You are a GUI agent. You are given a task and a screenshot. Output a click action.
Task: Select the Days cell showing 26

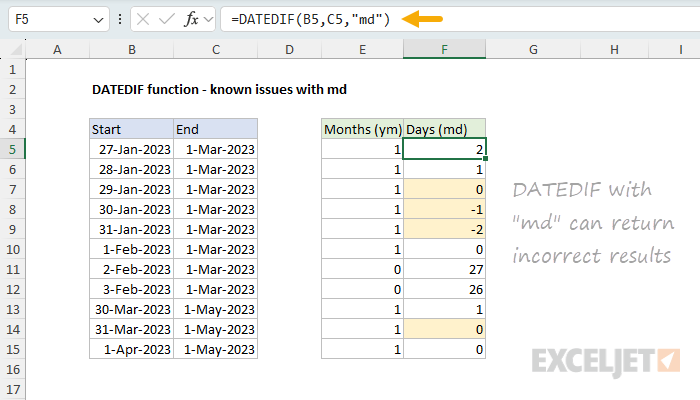click(x=444, y=289)
